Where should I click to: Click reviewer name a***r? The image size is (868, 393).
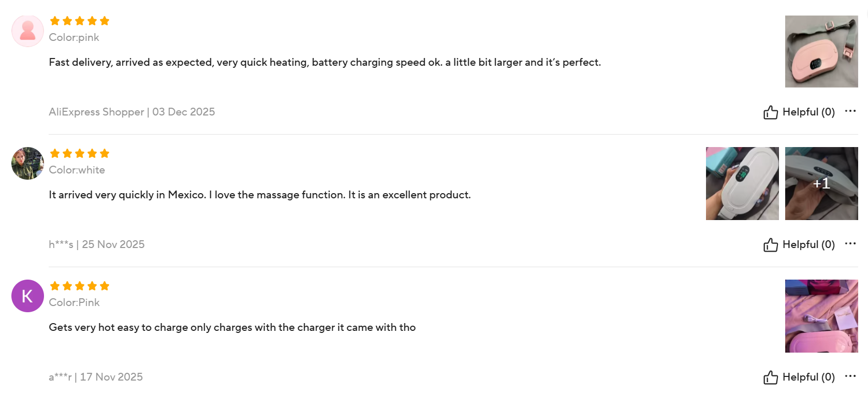point(60,377)
